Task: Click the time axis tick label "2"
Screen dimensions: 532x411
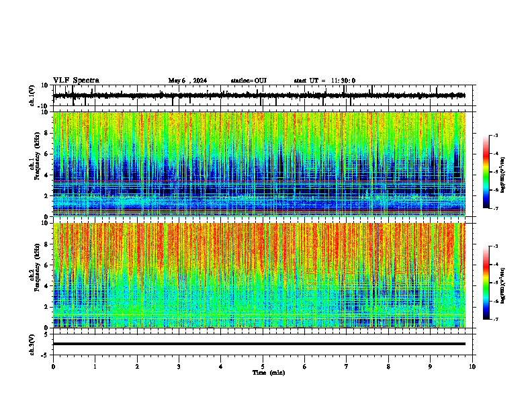Action: (137, 367)
